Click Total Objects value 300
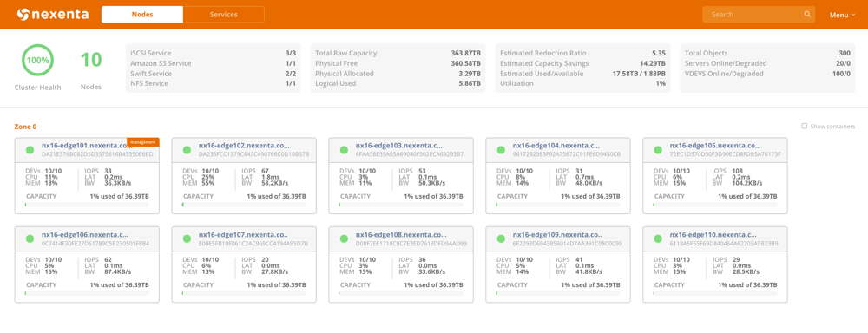 click(845, 53)
